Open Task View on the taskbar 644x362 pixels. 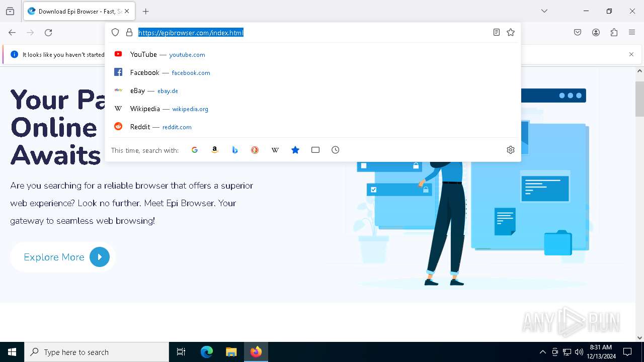pos(181,352)
